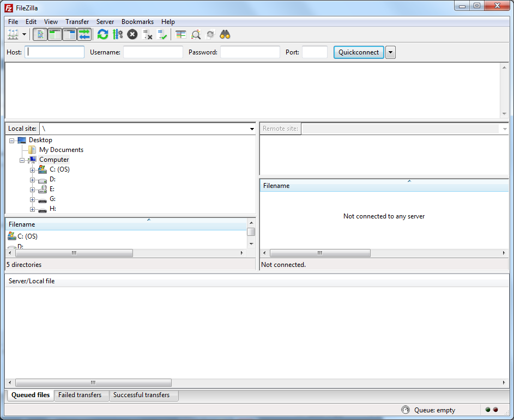Sort local files by Filename header
The height and width of the screenshot is (420, 514).
pyautogui.click(x=126, y=224)
